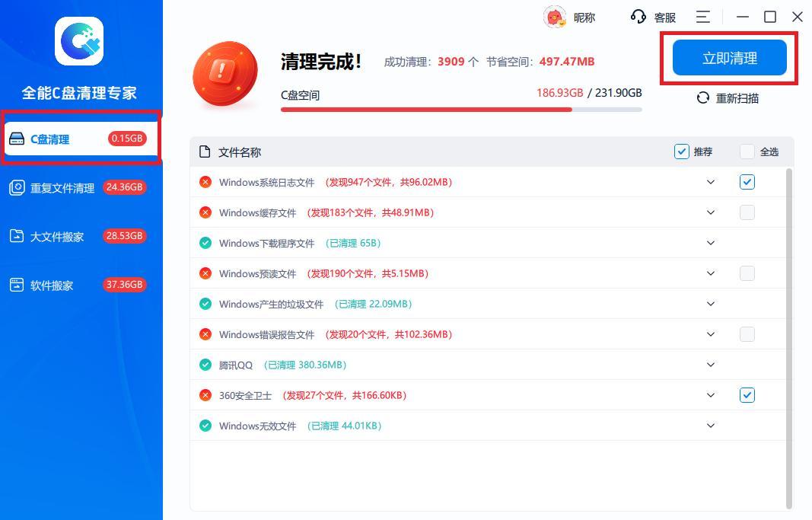Open the hamburger menu in title bar
812x520 pixels.
point(703,17)
